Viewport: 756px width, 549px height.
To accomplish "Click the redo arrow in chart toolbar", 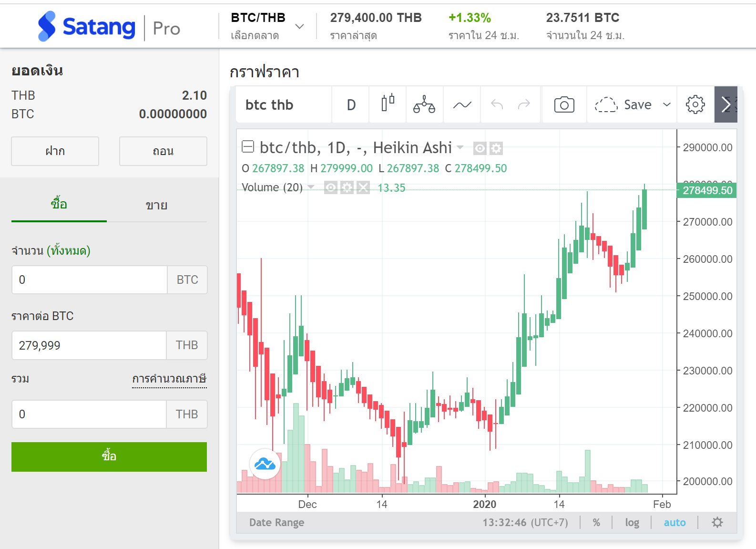I will pyautogui.click(x=524, y=104).
